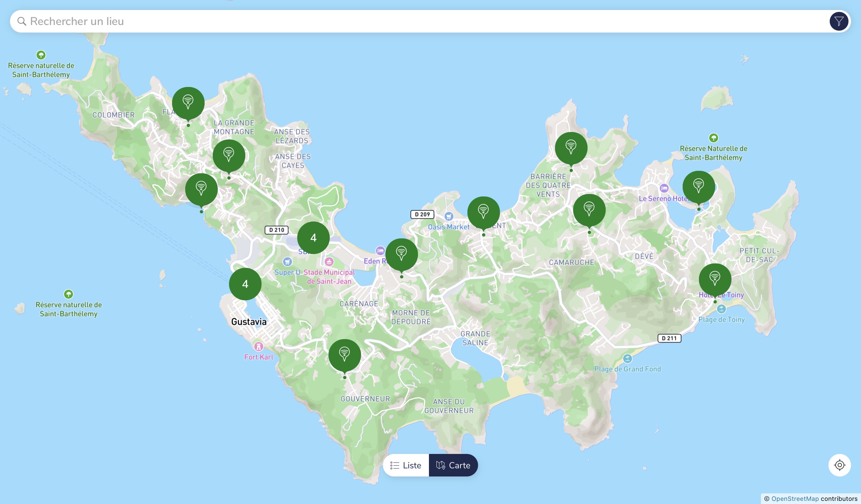The image size is (861, 504).
Task: Select the wifi marker above Camaruche
Action: tap(589, 210)
